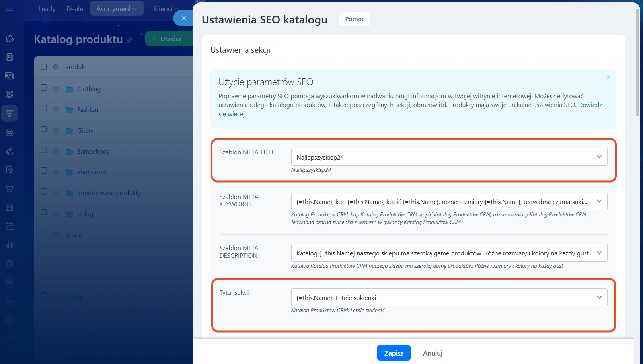Viewport: 643px width, 364px height.
Task: Click the Zapisz button
Action: click(x=394, y=353)
